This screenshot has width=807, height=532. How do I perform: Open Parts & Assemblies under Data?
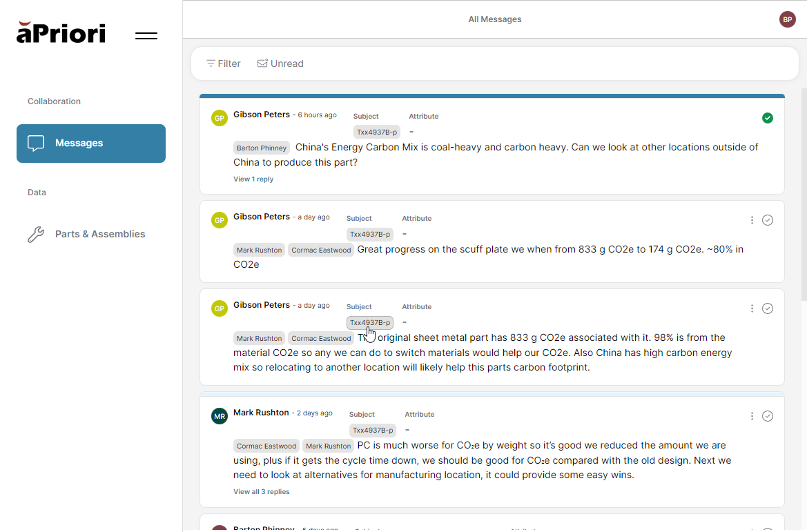click(x=100, y=235)
